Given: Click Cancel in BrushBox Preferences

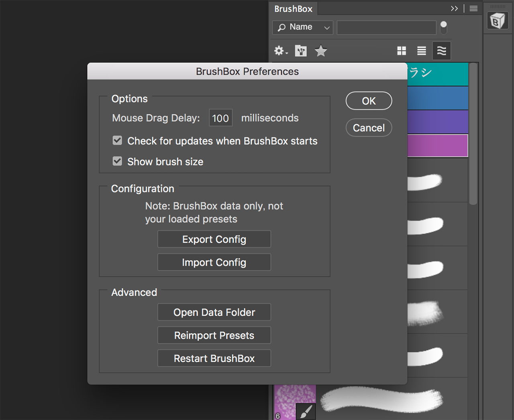Looking at the screenshot, I should point(369,128).
